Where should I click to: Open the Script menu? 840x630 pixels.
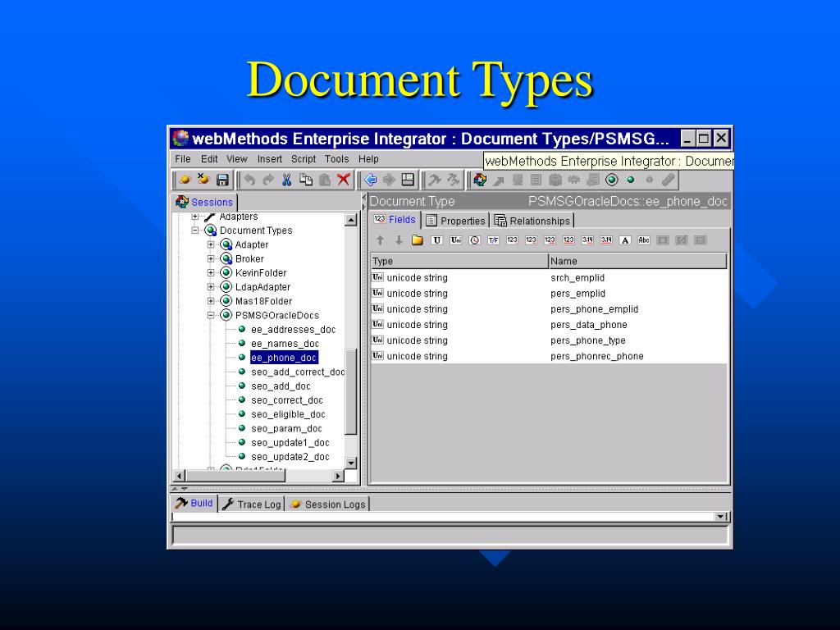[304, 159]
